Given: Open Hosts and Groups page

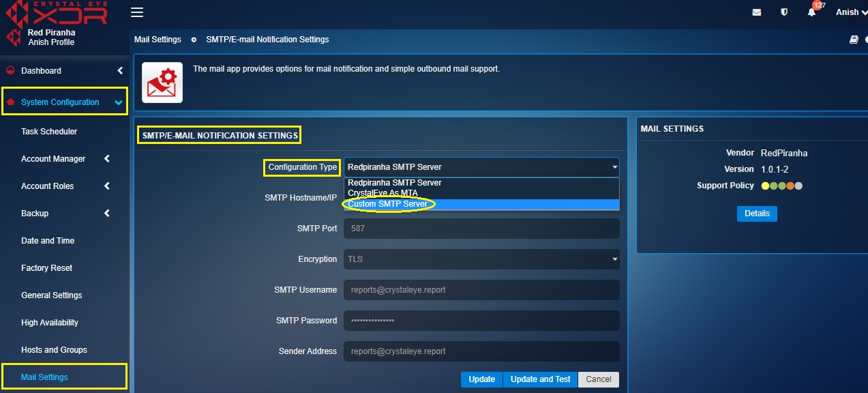Looking at the screenshot, I should (x=54, y=350).
